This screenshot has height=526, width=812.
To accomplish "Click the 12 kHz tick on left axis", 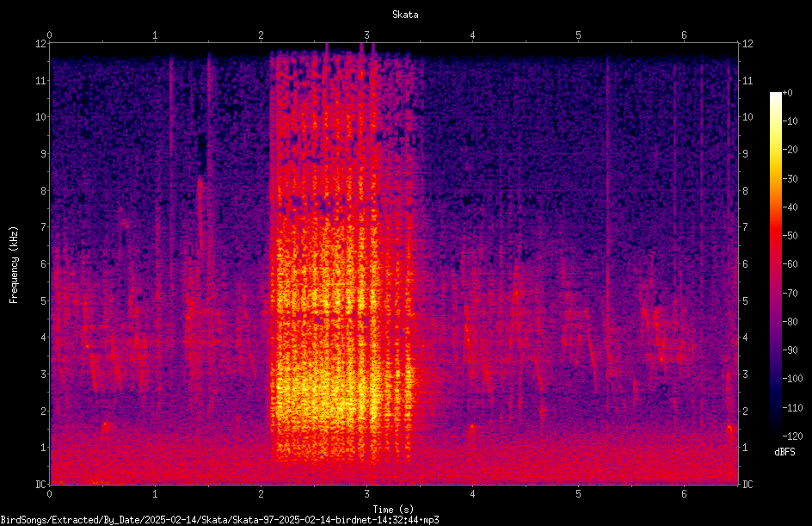I will pos(41,44).
